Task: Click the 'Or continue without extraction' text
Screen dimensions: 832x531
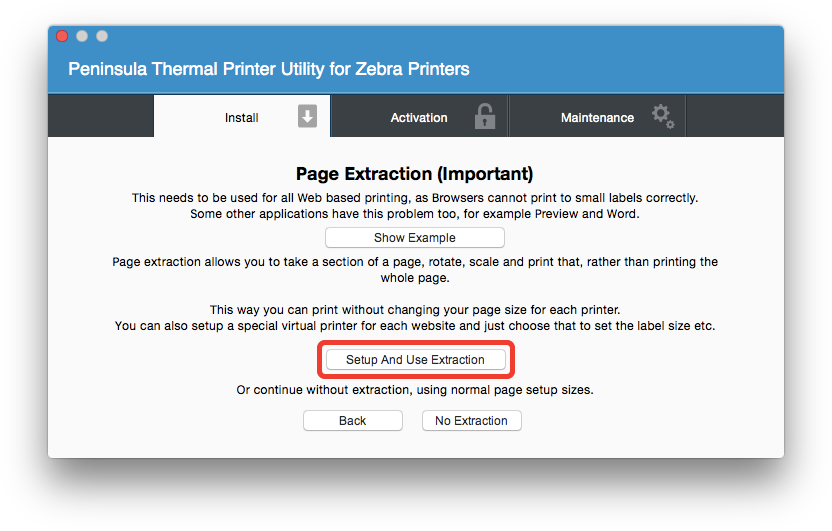Action: (x=414, y=389)
